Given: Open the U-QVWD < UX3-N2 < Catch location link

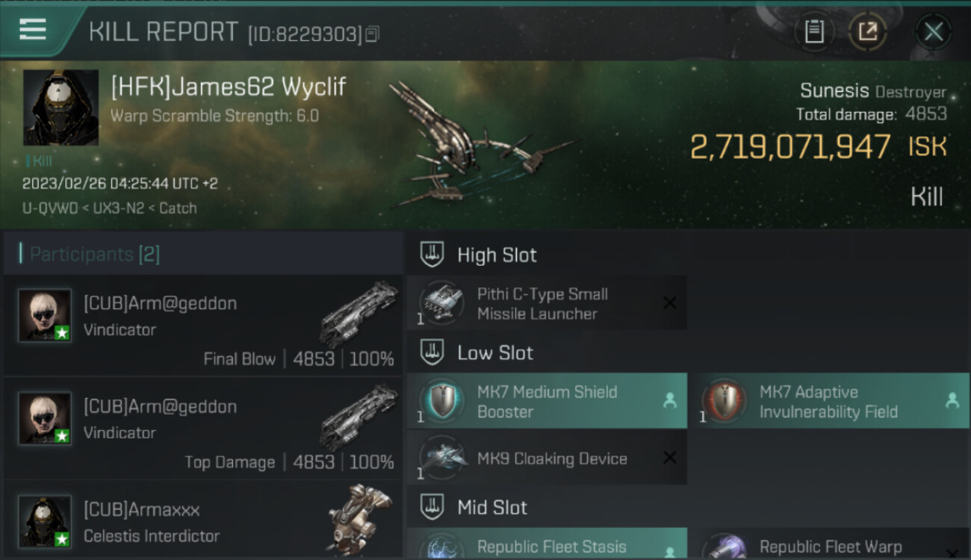Looking at the screenshot, I should pos(109,208).
